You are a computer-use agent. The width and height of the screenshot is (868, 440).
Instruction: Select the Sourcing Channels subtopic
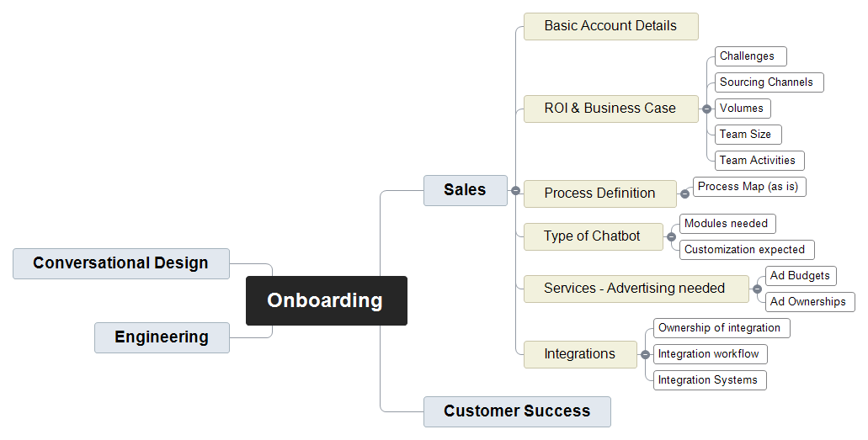(766, 82)
